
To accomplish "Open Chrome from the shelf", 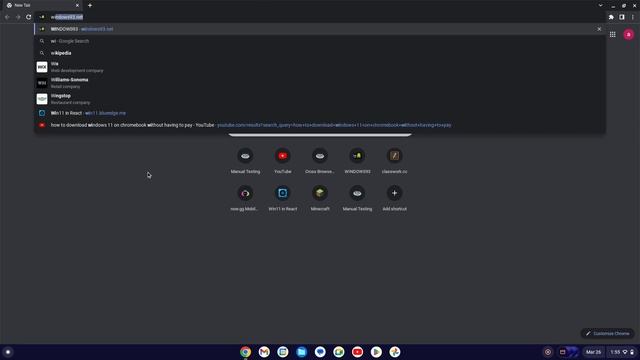I will [245, 352].
